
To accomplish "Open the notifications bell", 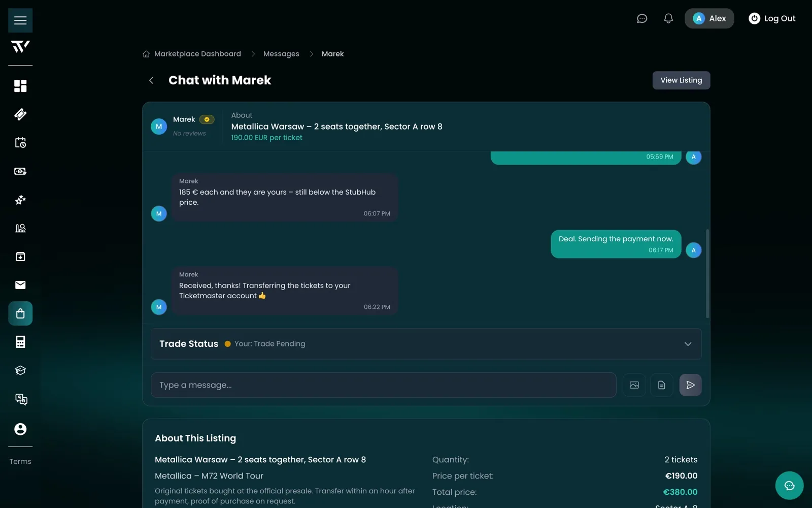I will (x=668, y=18).
